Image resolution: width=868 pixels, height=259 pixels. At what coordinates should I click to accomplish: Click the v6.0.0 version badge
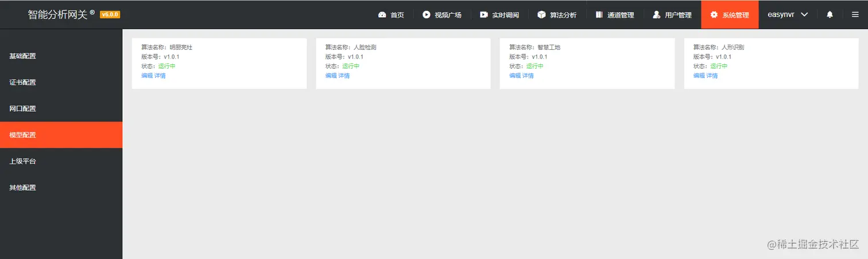tap(110, 15)
